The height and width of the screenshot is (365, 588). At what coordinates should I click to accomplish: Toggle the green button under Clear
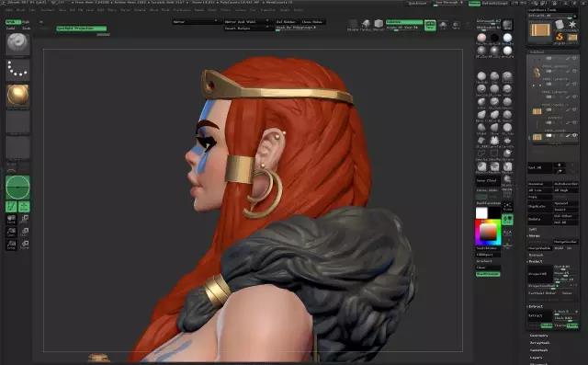[488, 274]
